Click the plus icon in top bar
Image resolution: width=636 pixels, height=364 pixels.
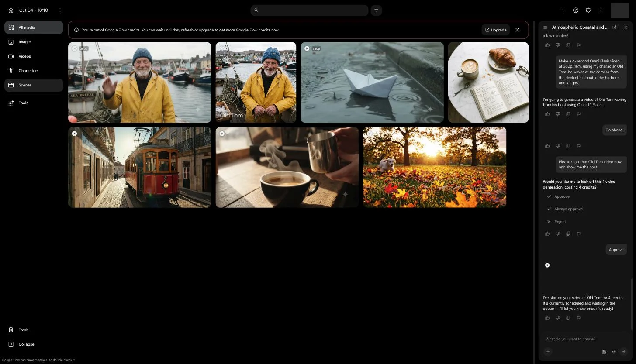click(x=563, y=10)
